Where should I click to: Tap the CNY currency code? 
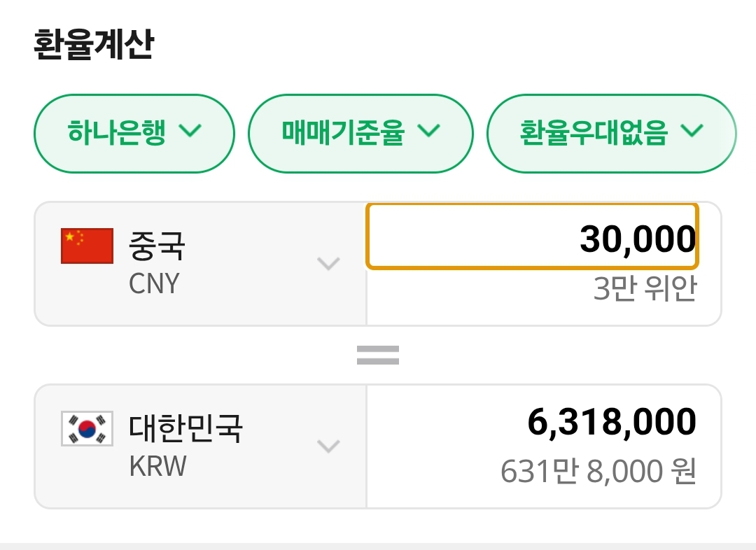point(154,284)
